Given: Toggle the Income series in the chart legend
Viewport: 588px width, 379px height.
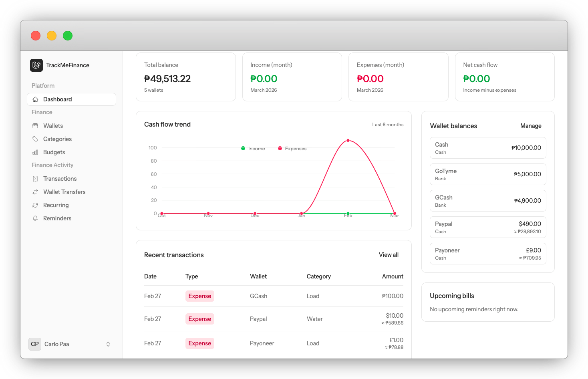Looking at the screenshot, I should pyautogui.click(x=252, y=148).
